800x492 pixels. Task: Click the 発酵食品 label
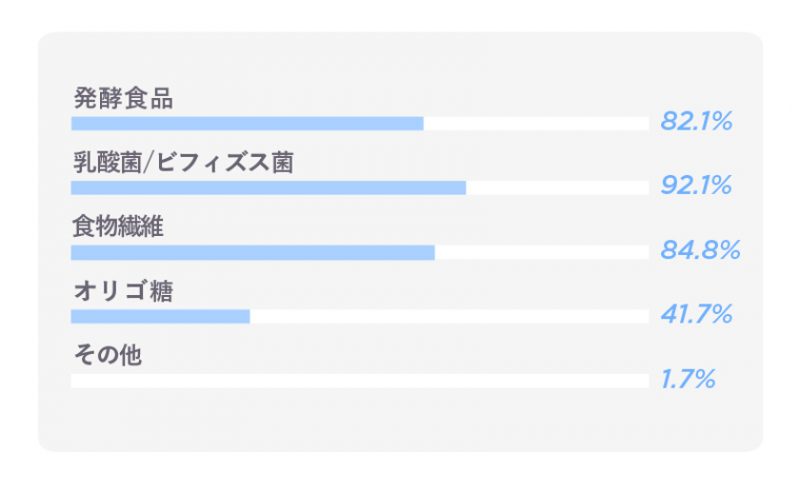tap(123, 98)
